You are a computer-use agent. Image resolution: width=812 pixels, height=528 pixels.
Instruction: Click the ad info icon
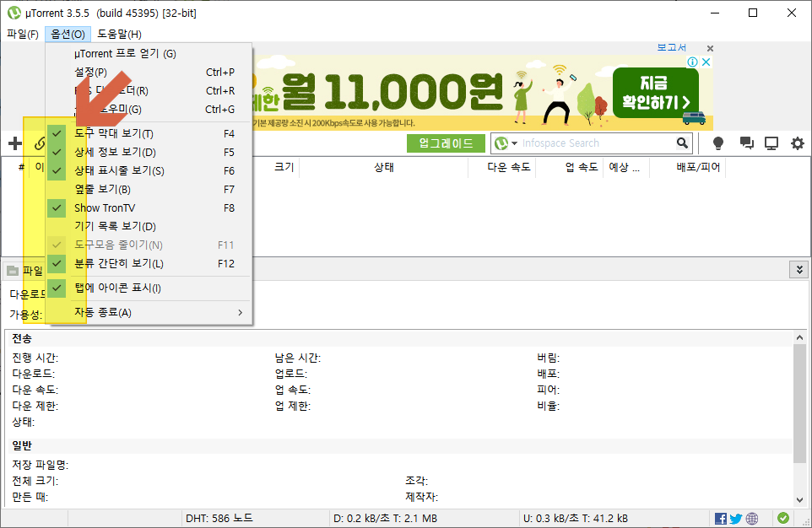[692, 62]
